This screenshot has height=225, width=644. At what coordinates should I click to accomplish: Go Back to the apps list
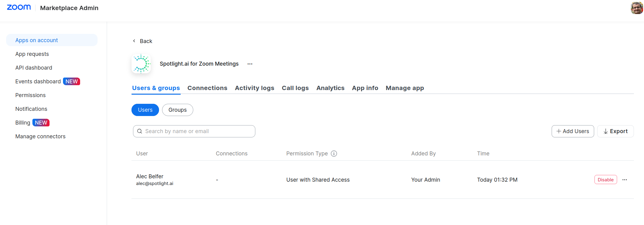(142, 41)
